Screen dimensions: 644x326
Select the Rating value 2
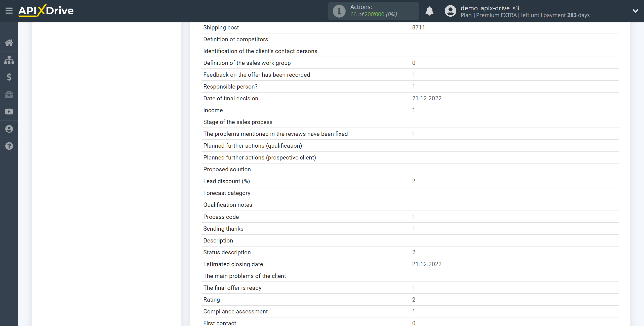[x=414, y=300]
